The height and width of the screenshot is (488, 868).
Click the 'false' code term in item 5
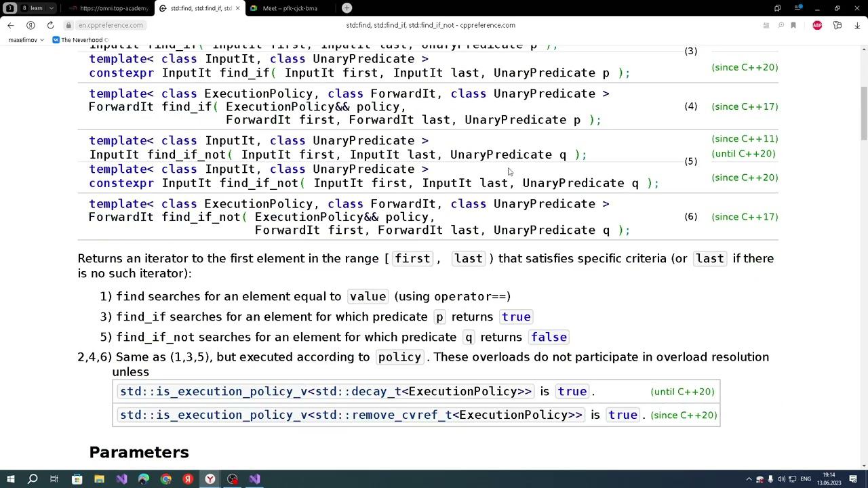[x=549, y=337]
